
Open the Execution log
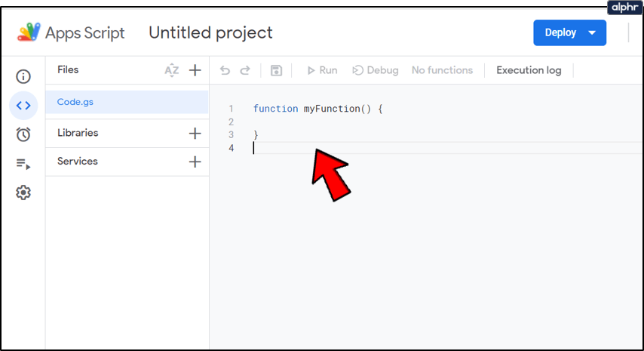[529, 70]
